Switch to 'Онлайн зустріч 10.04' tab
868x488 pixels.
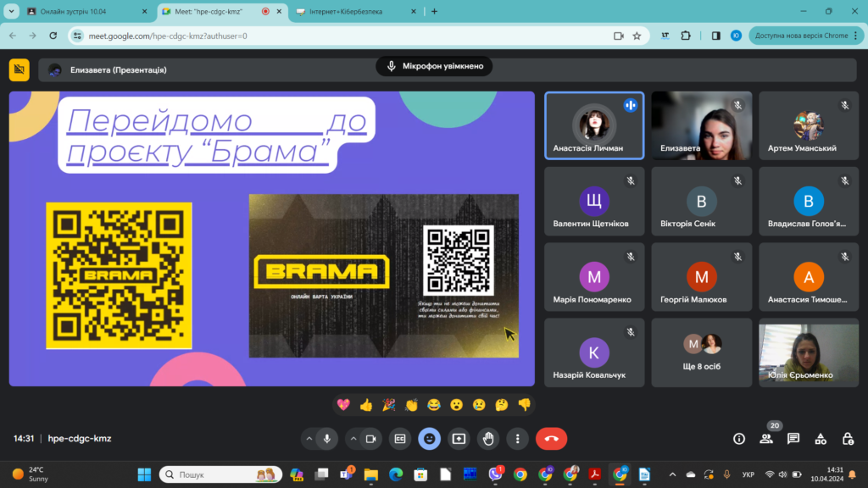pos(87,12)
